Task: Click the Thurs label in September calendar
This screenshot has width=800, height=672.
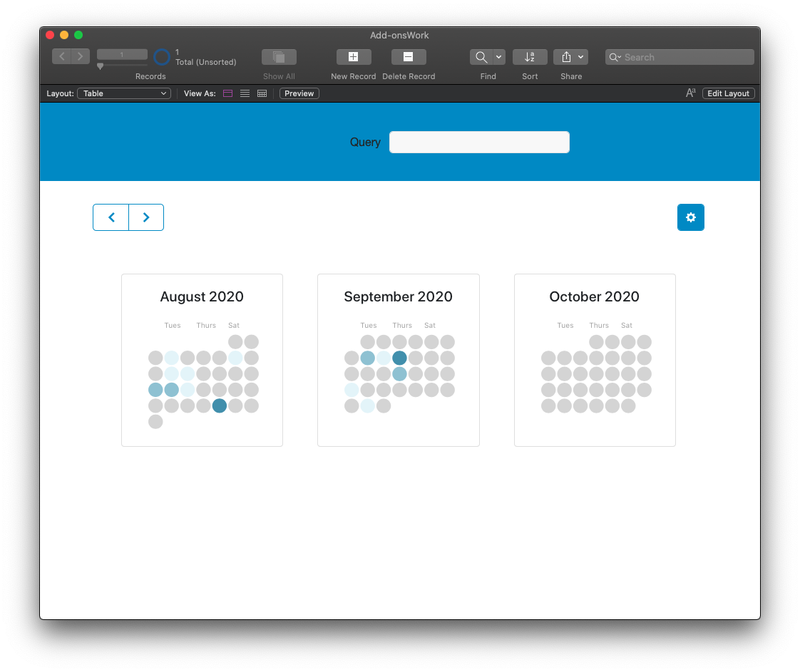Action: tap(402, 325)
